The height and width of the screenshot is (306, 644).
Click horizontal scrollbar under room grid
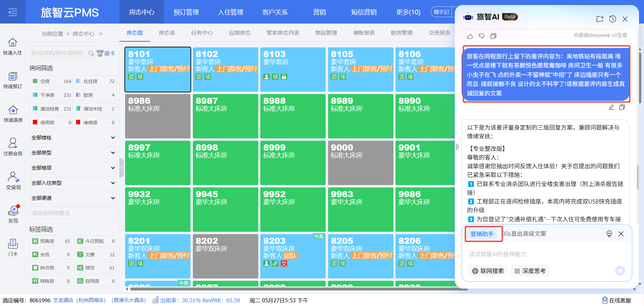pos(299,289)
